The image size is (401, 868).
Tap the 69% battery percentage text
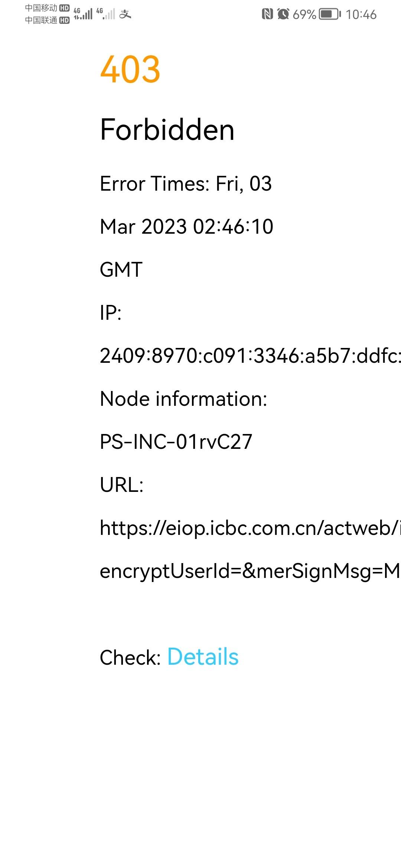point(304,14)
